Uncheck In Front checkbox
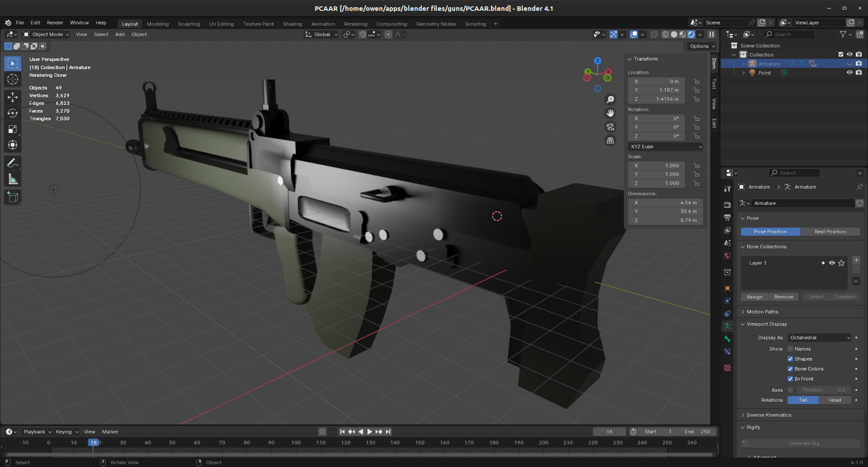The image size is (868, 467). point(790,379)
